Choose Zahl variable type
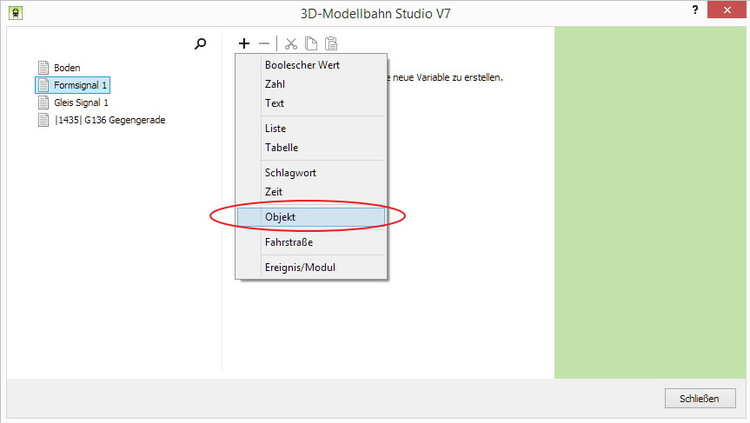The image size is (750, 423). [x=311, y=84]
